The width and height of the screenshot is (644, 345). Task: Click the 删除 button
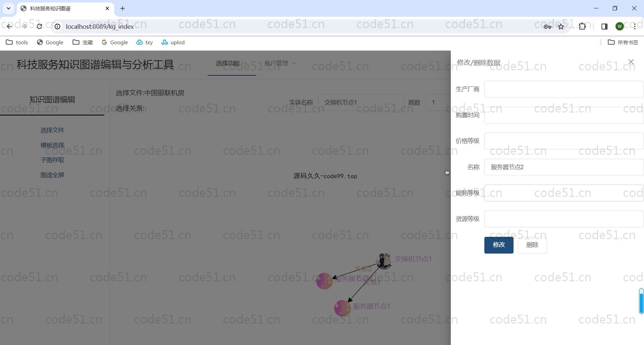[532, 245]
